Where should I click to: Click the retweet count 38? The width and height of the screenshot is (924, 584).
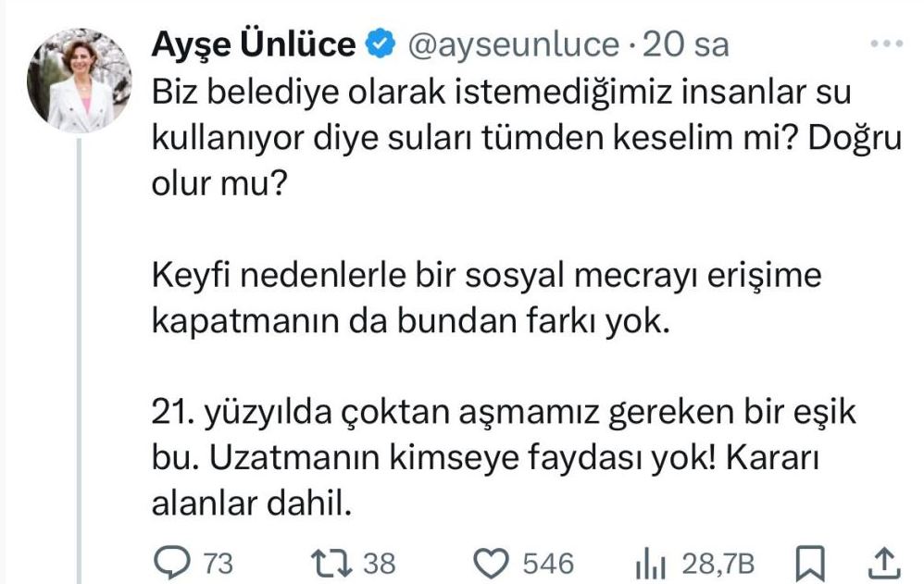coord(377,563)
